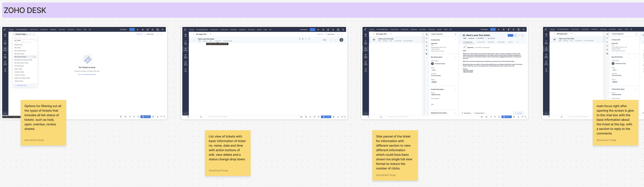Select Analytics tab in ticket list screenshot
Image resolution: width=644 pixels, height=187 pixels.
233,30
